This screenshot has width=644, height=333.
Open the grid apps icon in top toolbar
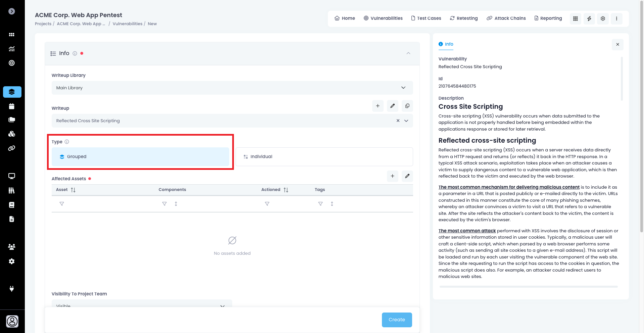575,18
